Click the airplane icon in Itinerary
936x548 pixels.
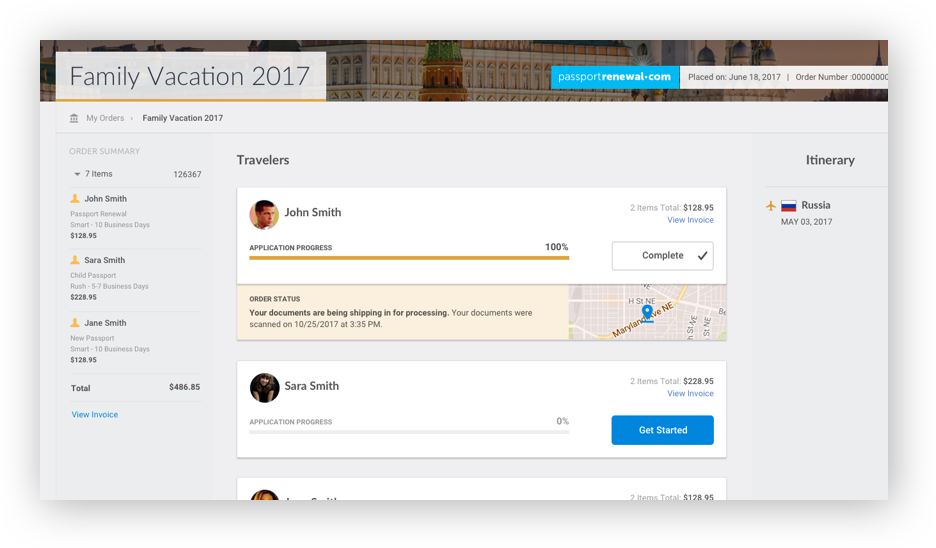point(771,206)
